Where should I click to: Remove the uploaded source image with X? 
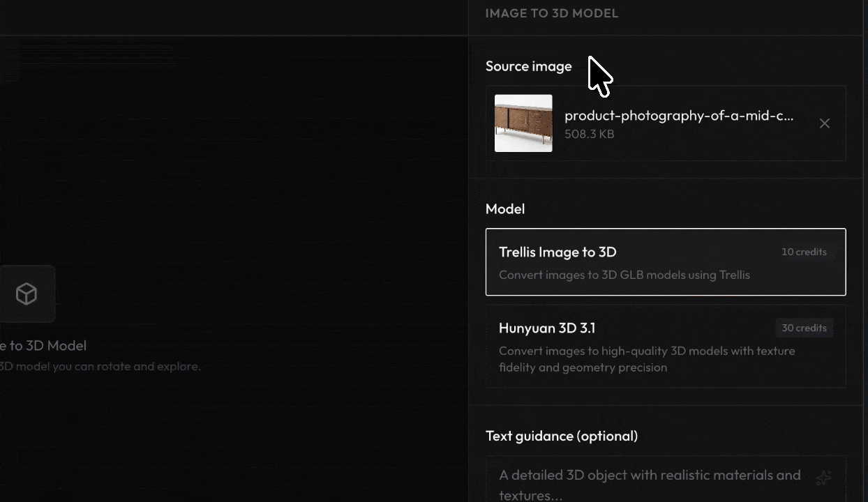pos(824,123)
